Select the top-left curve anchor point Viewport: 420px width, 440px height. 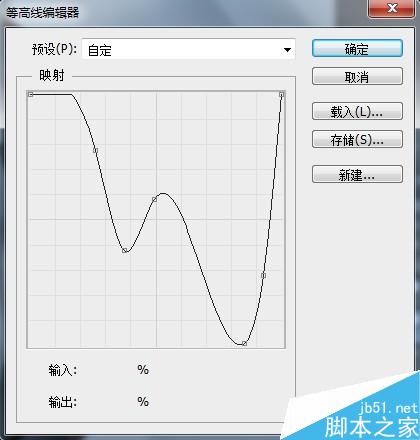pyautogui.click(x=31, y=95)
